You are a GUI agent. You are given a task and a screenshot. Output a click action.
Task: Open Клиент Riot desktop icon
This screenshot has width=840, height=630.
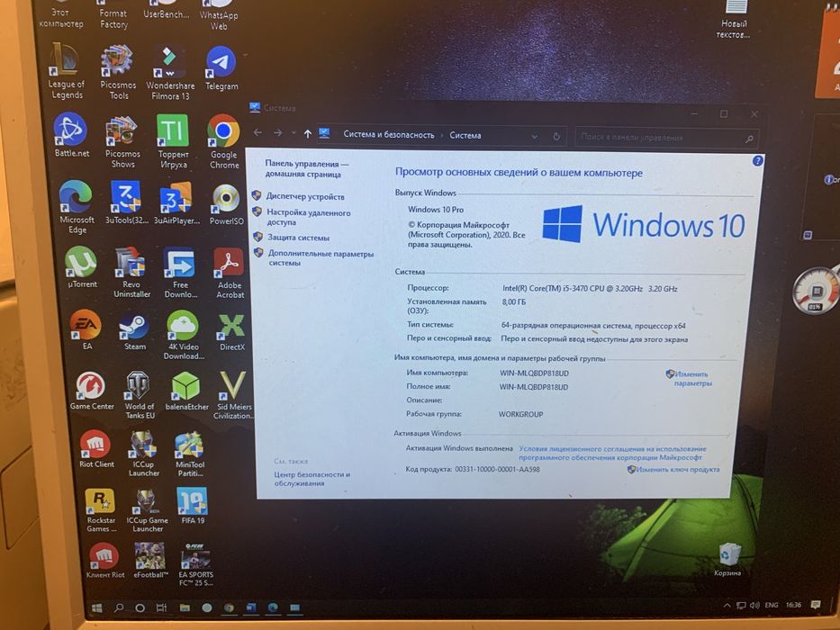click(x=105, y=560)
